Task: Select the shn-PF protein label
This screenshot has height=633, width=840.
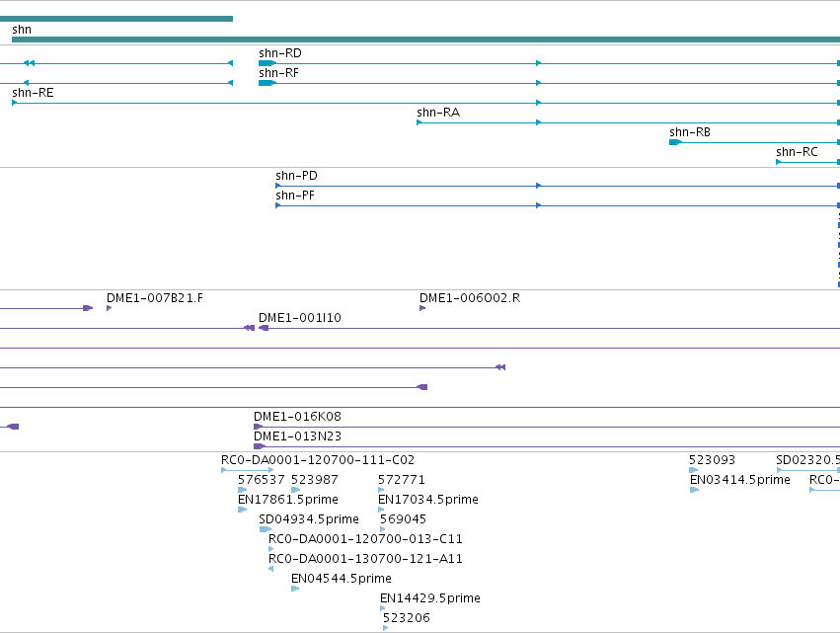Action: (295, 196)
